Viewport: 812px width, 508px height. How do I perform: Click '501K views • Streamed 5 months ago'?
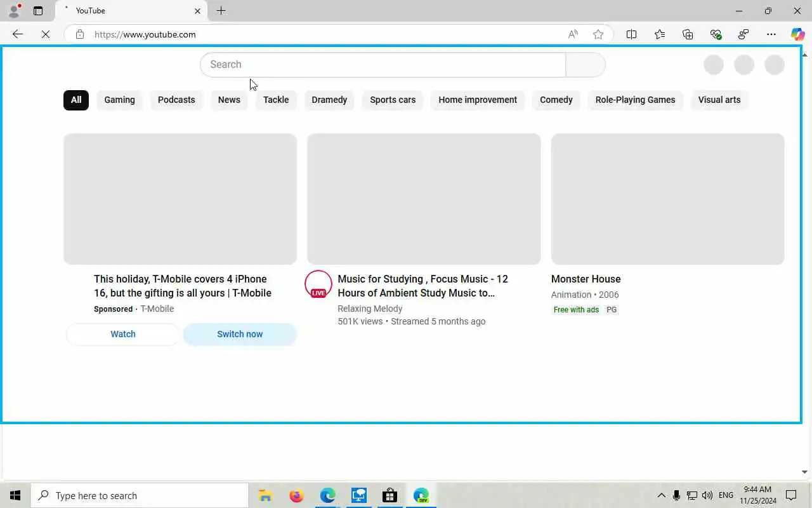click(x=412, y=321)
